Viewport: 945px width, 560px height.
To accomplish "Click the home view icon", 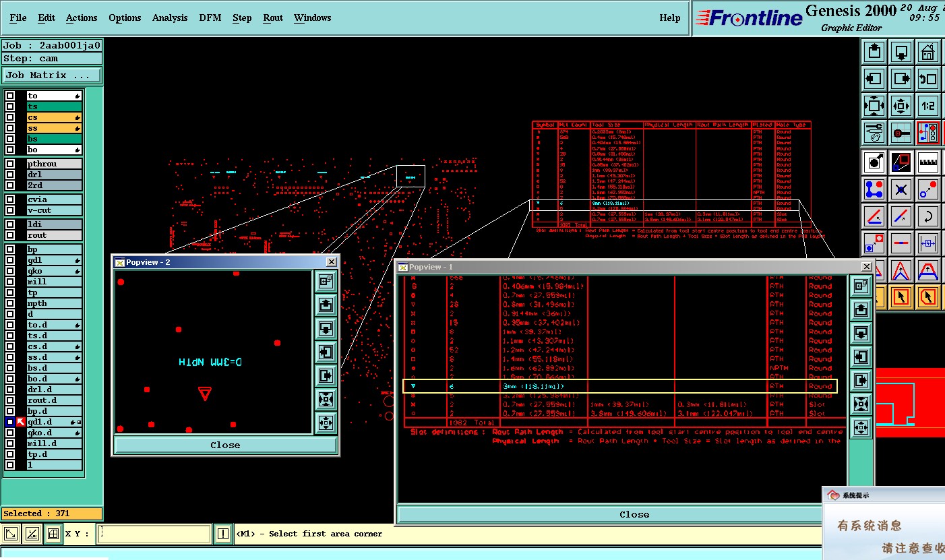I will point(928,51).
